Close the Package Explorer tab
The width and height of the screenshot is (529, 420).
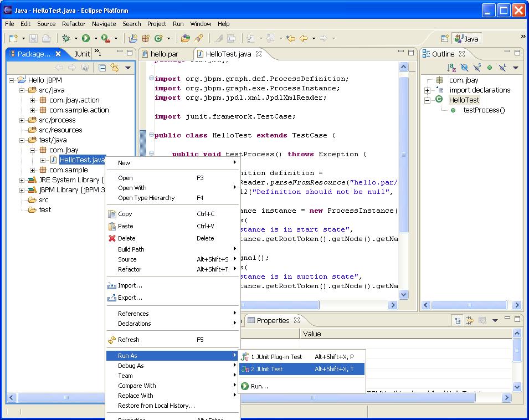pos(58,54)
